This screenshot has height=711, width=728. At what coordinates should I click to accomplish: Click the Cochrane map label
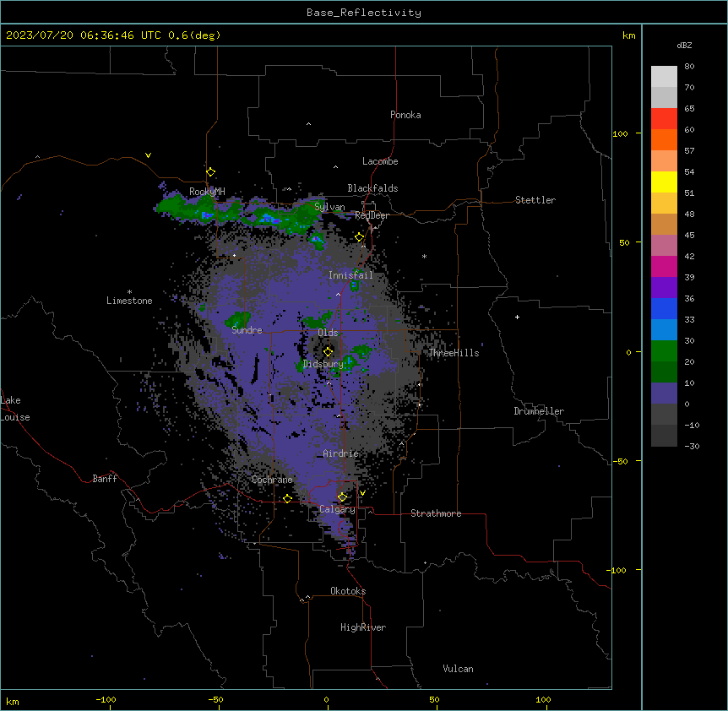[272, 480]
